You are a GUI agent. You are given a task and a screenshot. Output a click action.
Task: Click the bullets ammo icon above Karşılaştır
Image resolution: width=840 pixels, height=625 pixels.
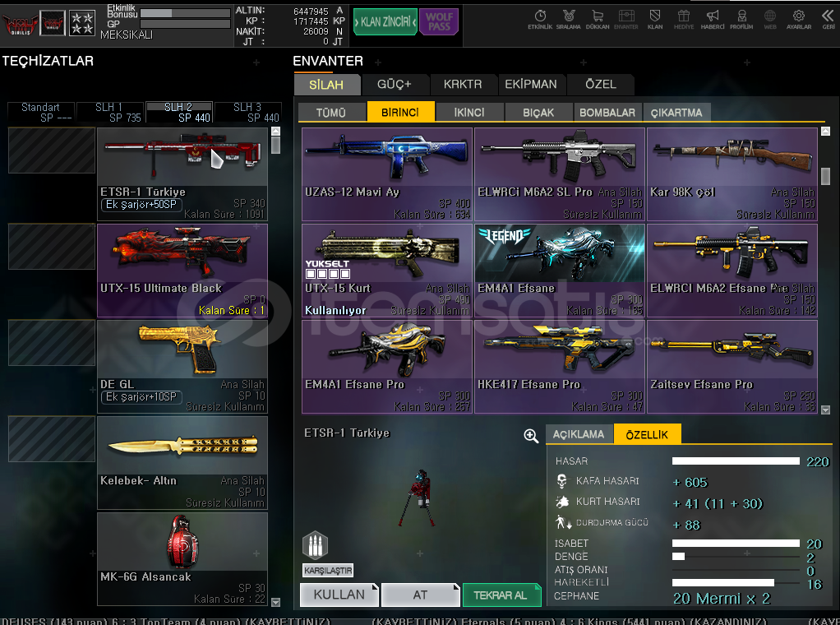pos(315,546)
